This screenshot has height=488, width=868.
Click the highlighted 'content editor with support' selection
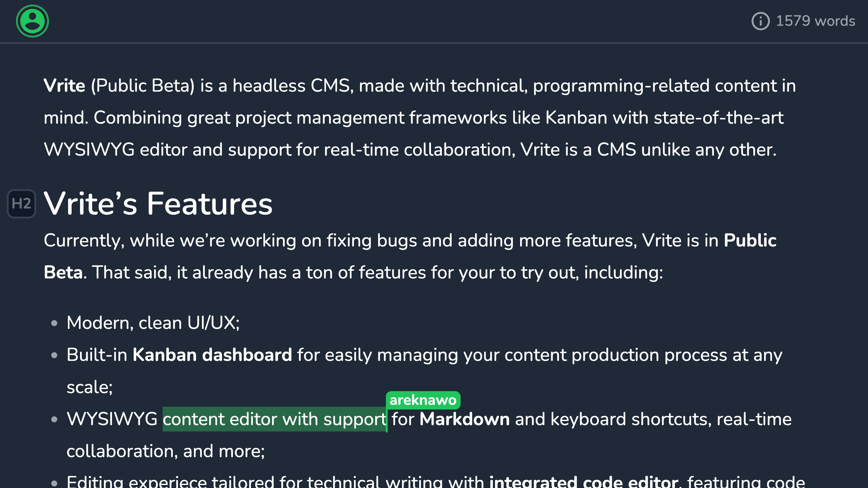click(x=274, y=419)
